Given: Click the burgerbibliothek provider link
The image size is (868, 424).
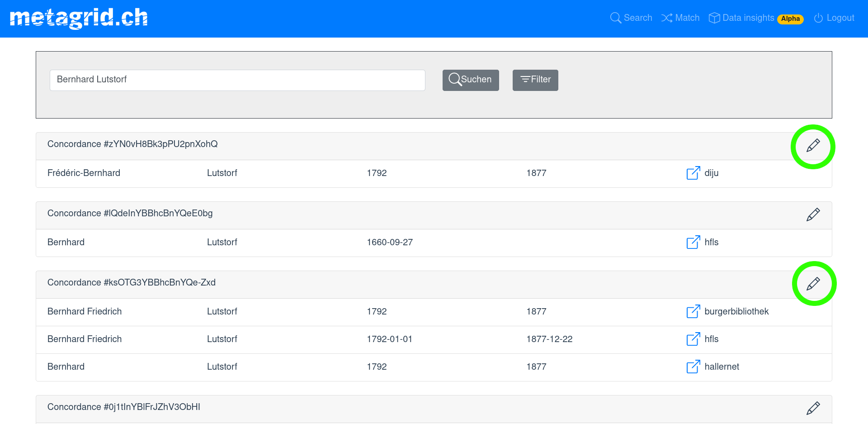Looking at the screenshot, I should click(736, 311).
